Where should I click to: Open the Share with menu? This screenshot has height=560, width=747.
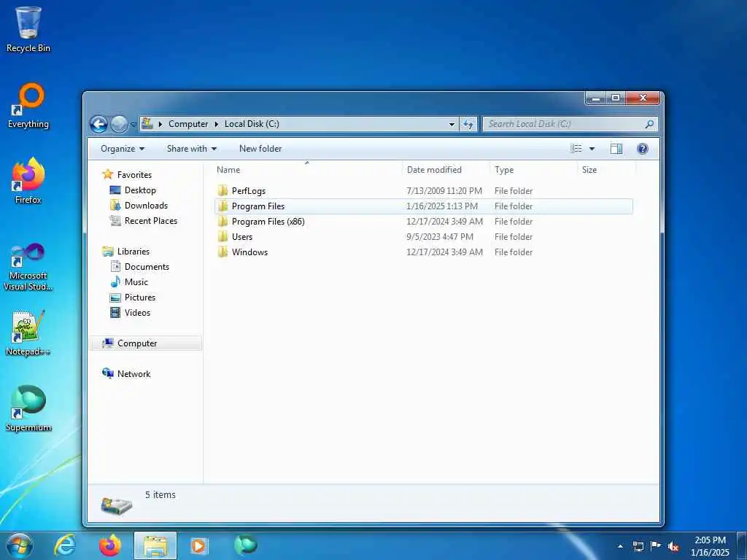click(192, 149)
